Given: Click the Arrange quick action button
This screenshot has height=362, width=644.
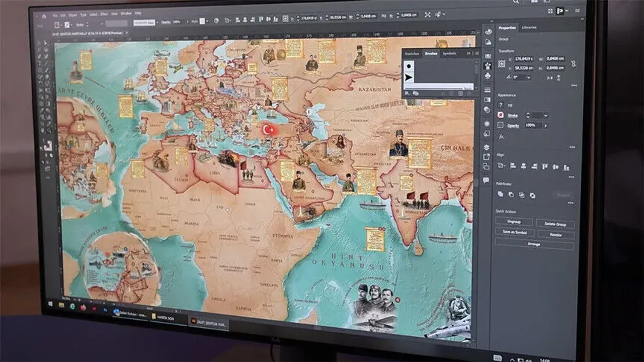Looking at the screenshot, I should tap(534, 244).
